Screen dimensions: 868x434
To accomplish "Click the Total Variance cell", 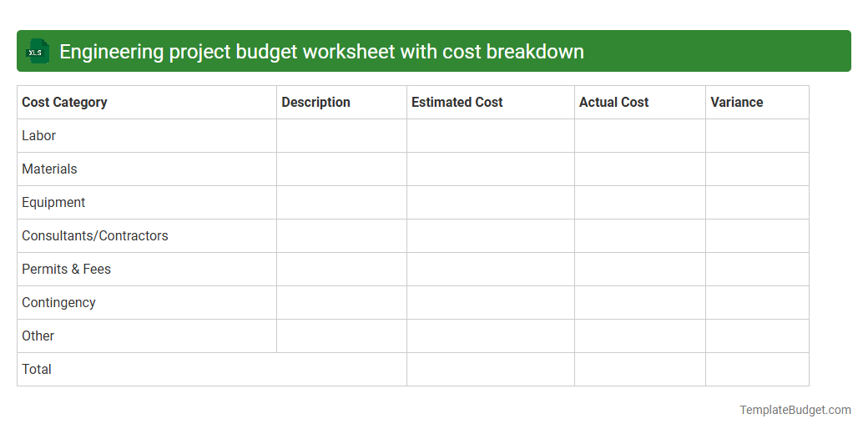I will (757, 369).
